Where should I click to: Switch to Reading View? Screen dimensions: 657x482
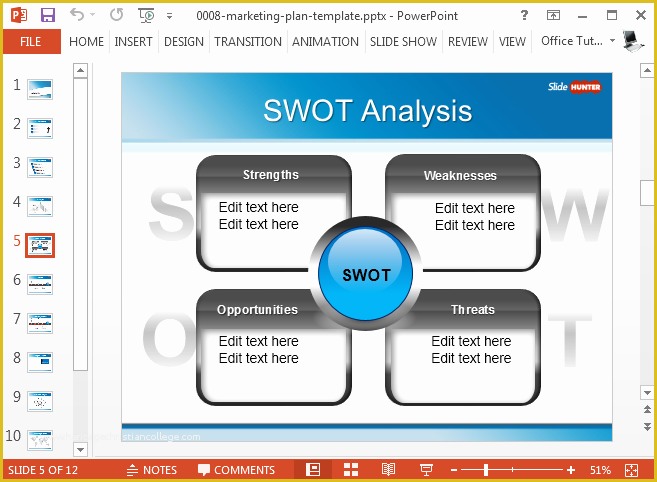point(388,470)
